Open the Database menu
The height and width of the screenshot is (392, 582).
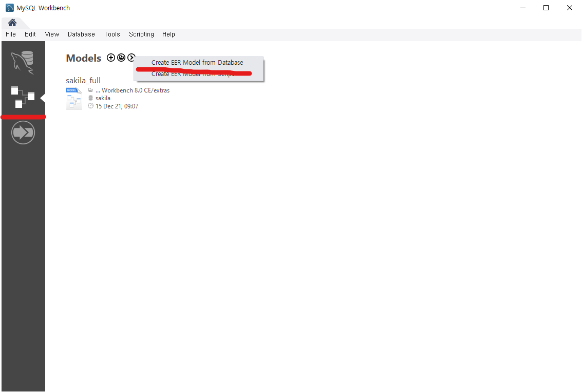coord(81,34)
